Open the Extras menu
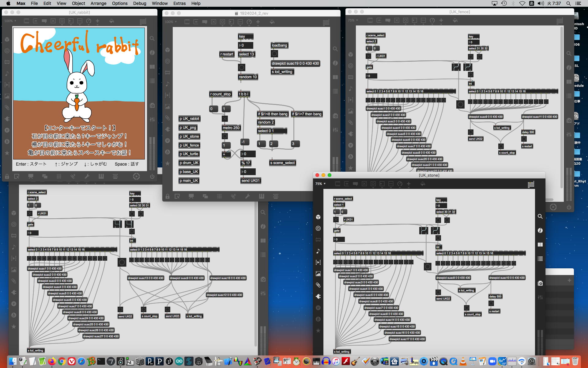The image size is (588, 368). [179, 3]
